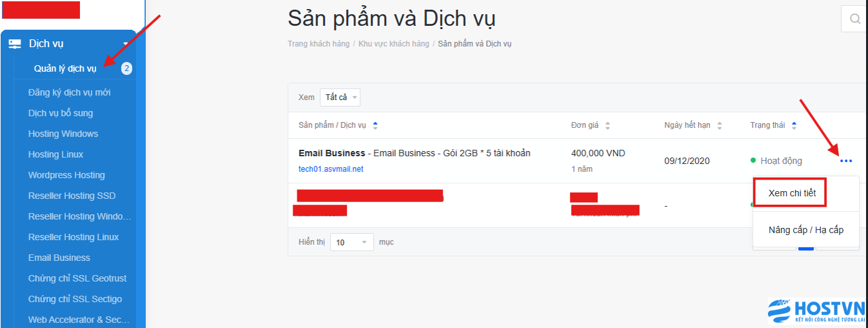Collapse the Dịch vụ sidebar section
This screenshot has height=328, width=868.
[126, 44]
